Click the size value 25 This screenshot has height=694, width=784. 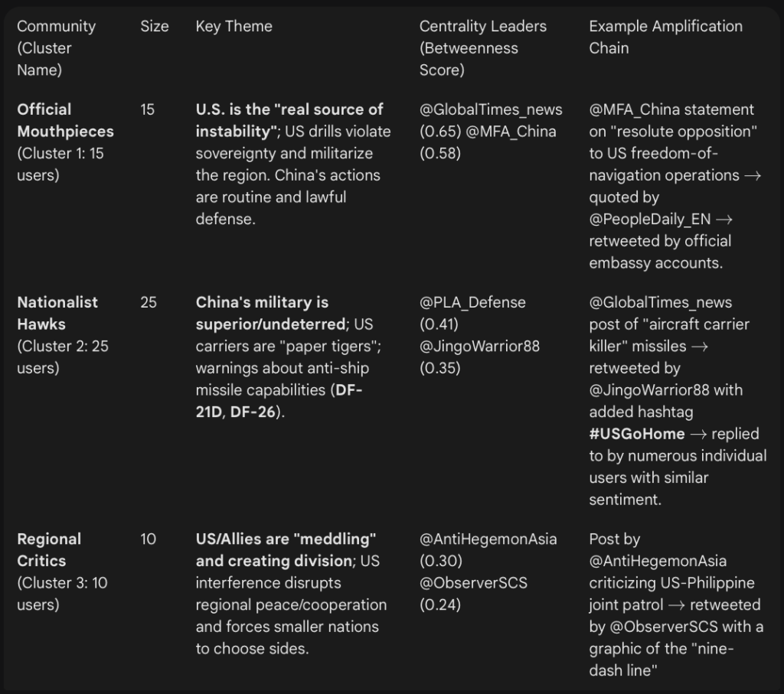click(x=149, y=302)
